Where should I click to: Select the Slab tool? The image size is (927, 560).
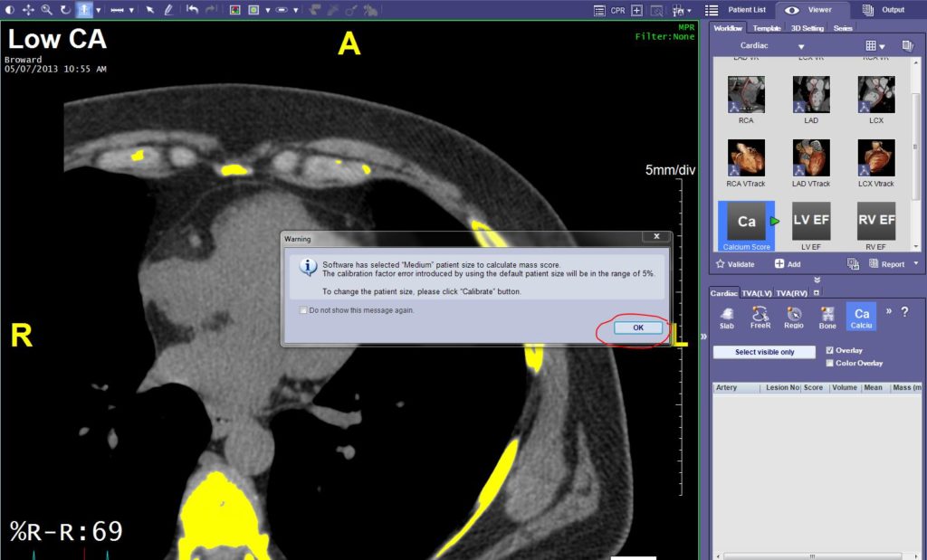727,318
